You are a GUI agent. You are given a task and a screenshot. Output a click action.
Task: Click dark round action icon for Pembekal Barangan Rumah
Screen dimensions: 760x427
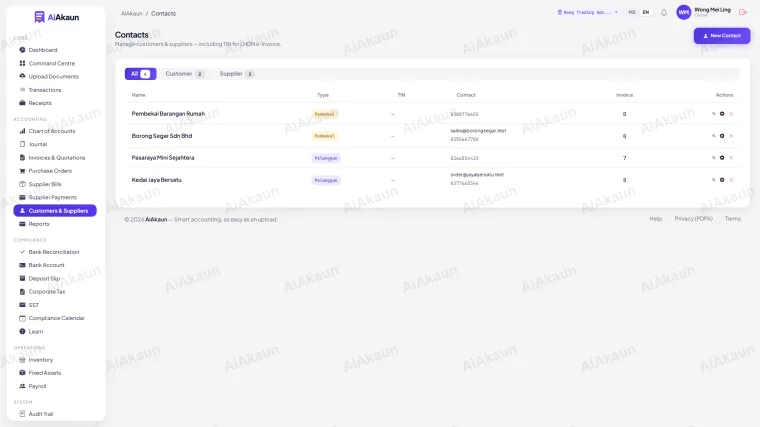coord(722,114)
